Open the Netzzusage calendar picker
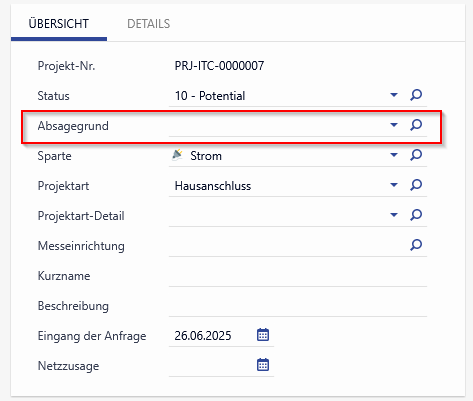This screenshot has width=473, height=401. [x=263, y=365]
